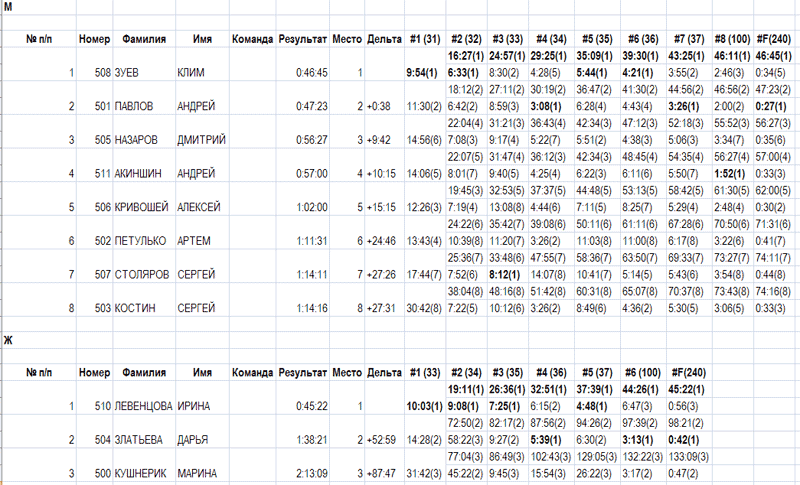Click the #1 (31) column header
Viewport: 800px width, 485px height.
pyautogui.click(x=424, y=39)
